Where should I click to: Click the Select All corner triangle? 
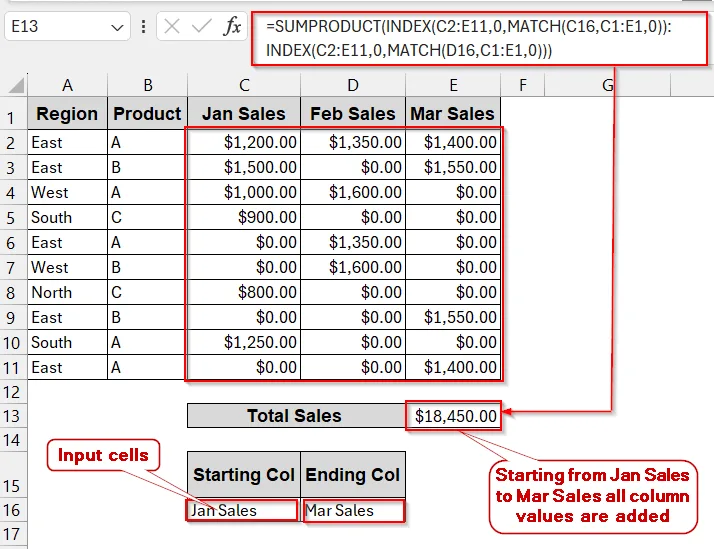pyautogui.click(x=16, y=85)
